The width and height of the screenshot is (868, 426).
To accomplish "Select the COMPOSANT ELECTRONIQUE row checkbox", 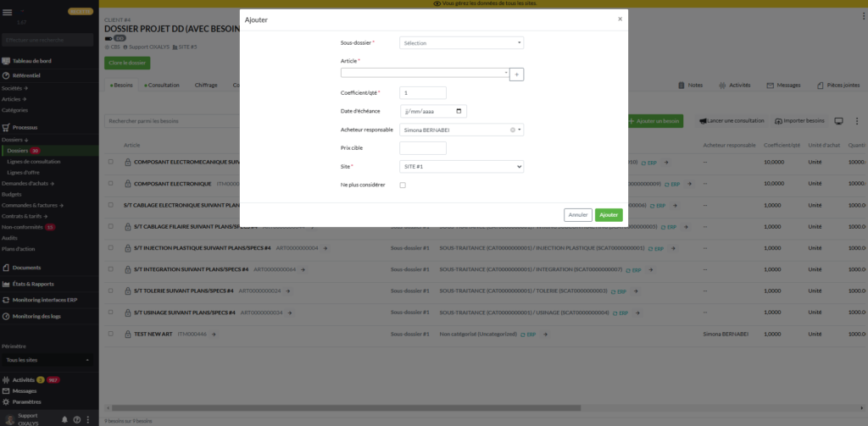I will pyautogui.click(x=110, y=183).
